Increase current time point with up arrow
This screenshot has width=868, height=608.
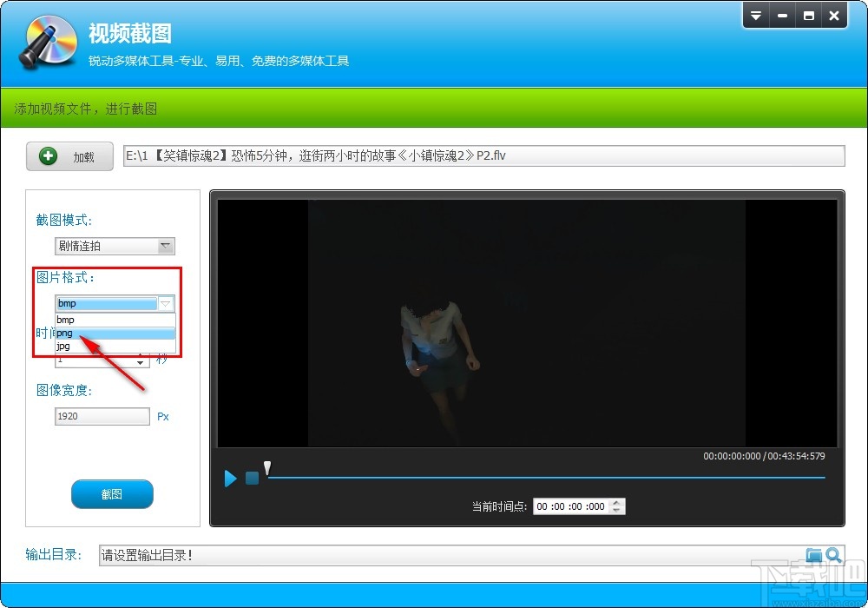[x=616, y=503]
